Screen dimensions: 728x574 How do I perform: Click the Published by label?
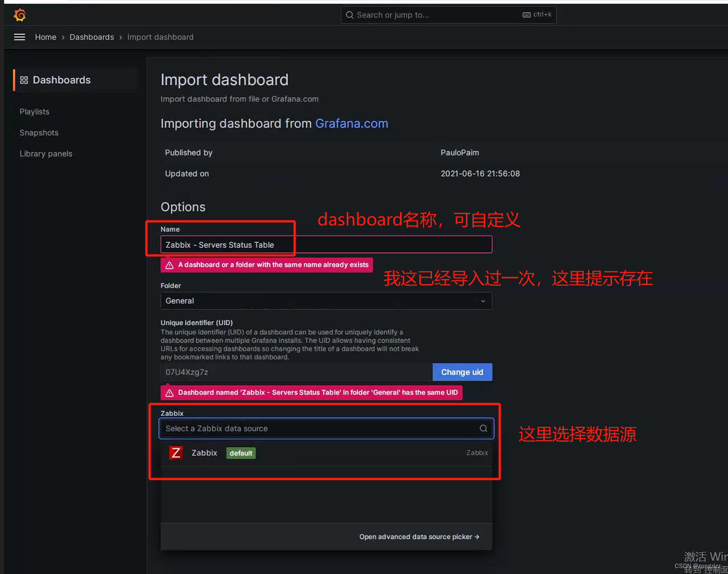pyautogui.click(x=189, y=153)
